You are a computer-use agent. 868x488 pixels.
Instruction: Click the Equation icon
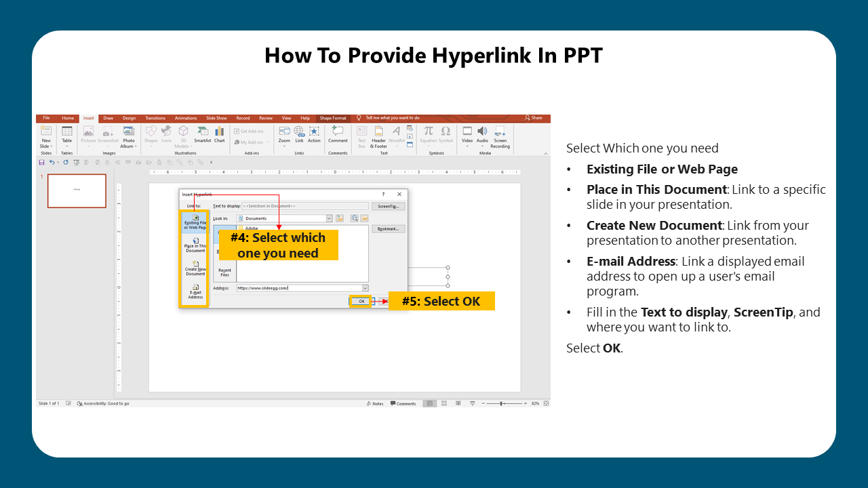pyautogui.click(x=428, y=131)
